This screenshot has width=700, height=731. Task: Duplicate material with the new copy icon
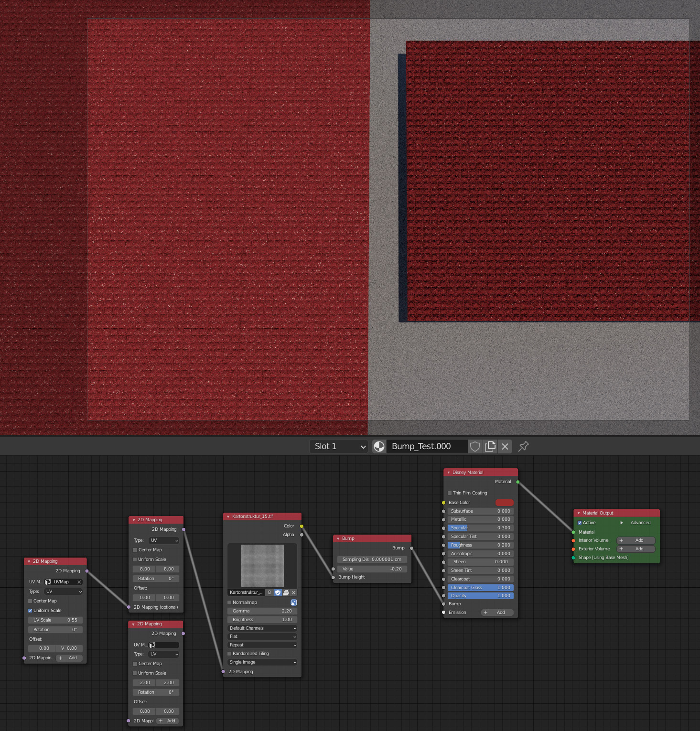(x=490, y=446)
